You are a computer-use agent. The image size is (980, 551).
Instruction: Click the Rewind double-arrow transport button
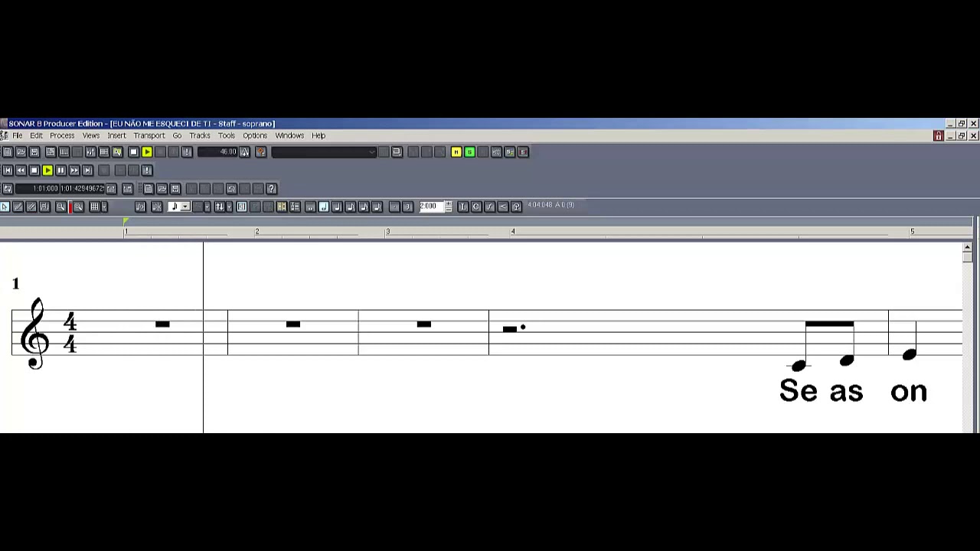[x=21, y=170]
